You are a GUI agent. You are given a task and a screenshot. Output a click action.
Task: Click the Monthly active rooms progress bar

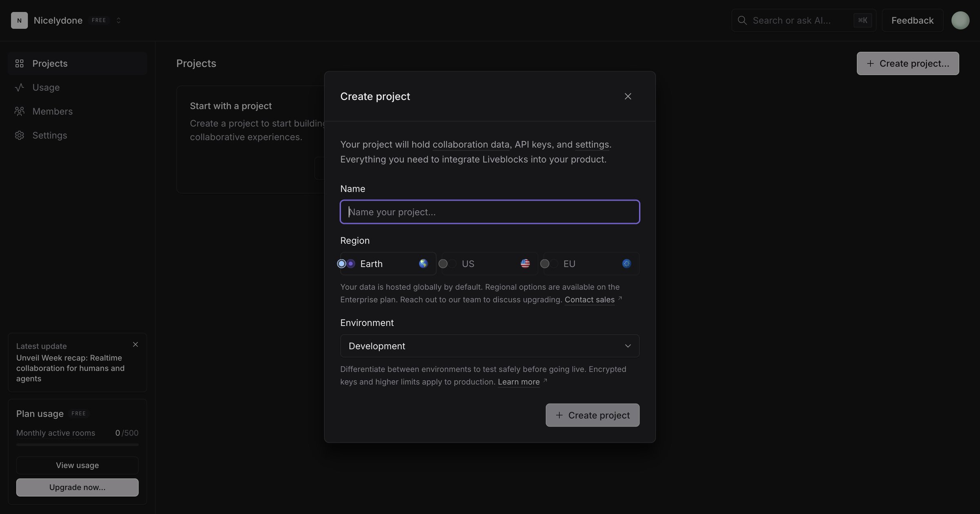[77, 444]
